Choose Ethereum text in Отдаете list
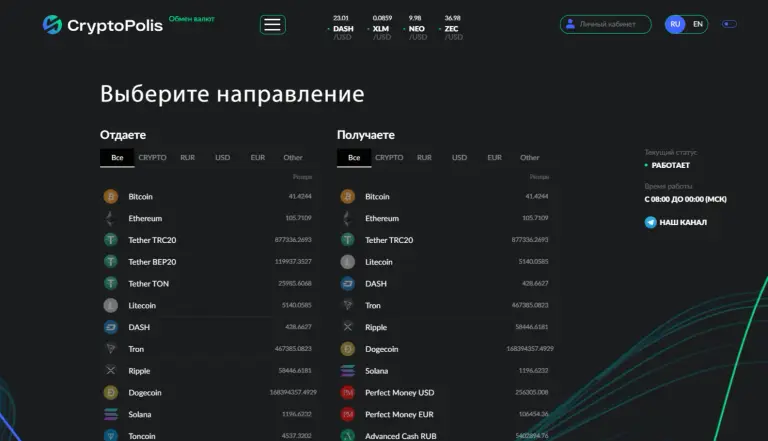The image size is (768, 441). pos(145,219)
